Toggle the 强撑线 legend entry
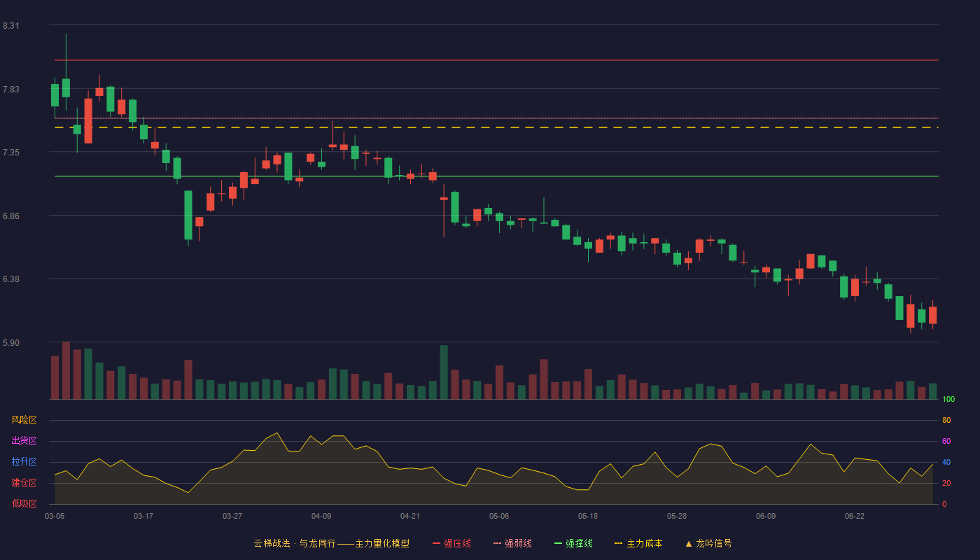 click(573, 543)
